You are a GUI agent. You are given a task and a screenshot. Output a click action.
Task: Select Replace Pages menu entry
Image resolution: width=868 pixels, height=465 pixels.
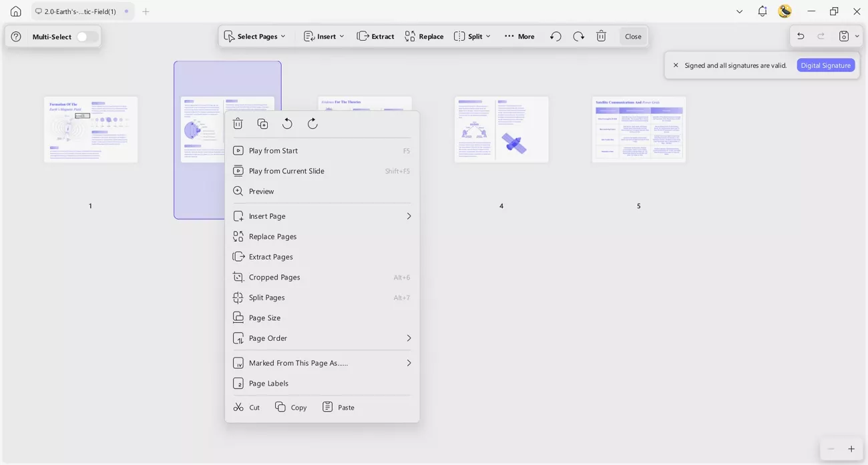click(322, 236)
